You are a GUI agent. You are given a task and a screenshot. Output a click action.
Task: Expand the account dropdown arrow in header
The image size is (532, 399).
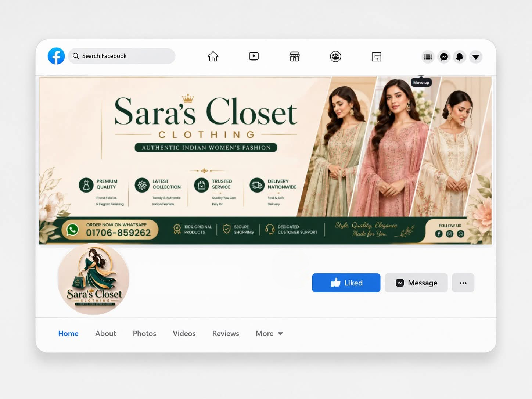coord(476,57)
